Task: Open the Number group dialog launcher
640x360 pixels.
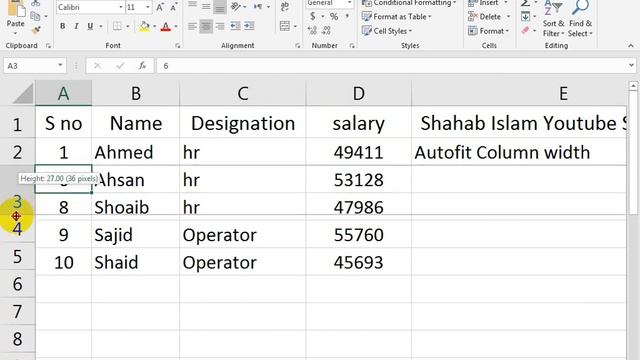Action: point(352,46)
